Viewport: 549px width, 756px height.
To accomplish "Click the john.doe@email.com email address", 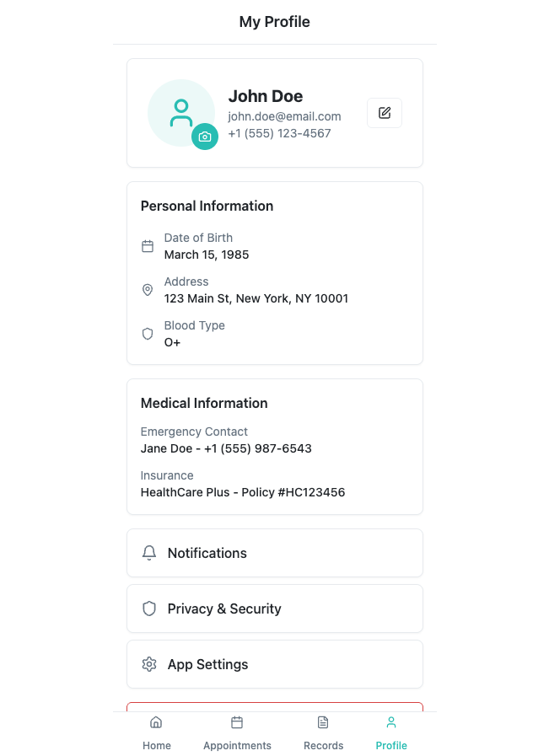I will coord(284,116).
